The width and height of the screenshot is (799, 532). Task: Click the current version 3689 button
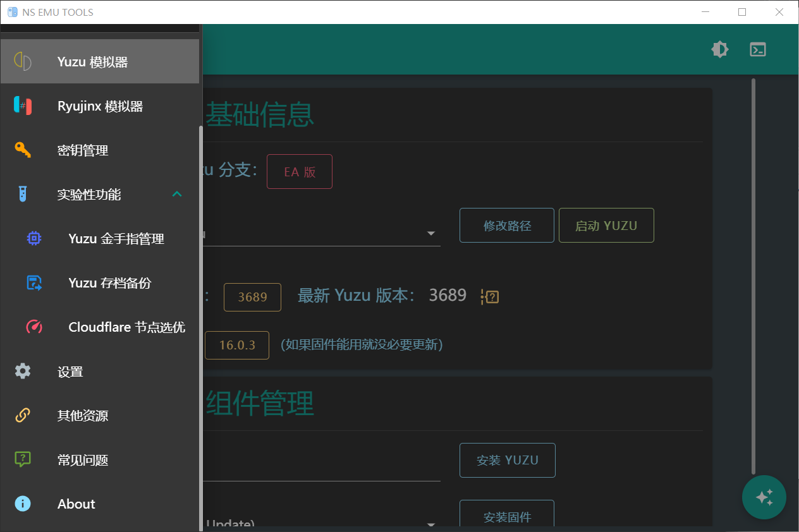click(253, 297)
